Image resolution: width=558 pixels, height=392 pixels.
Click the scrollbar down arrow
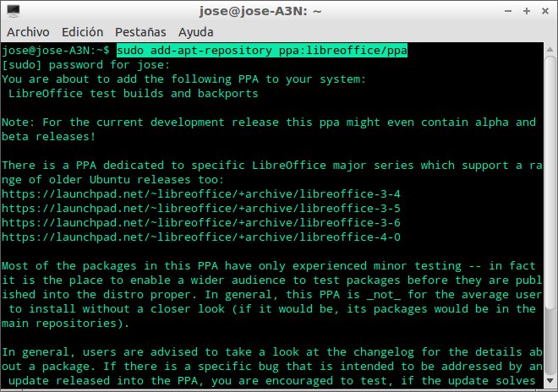[x=550, y=381]
